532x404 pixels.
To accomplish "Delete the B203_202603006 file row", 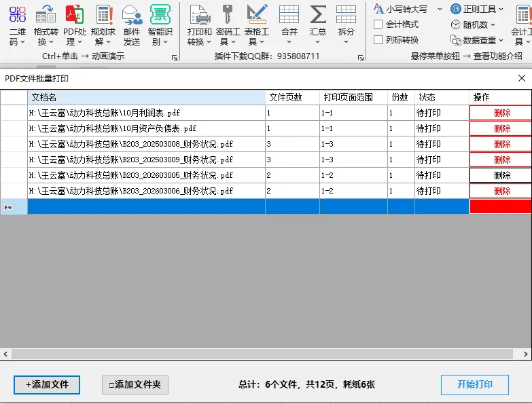I will point(501,191).
